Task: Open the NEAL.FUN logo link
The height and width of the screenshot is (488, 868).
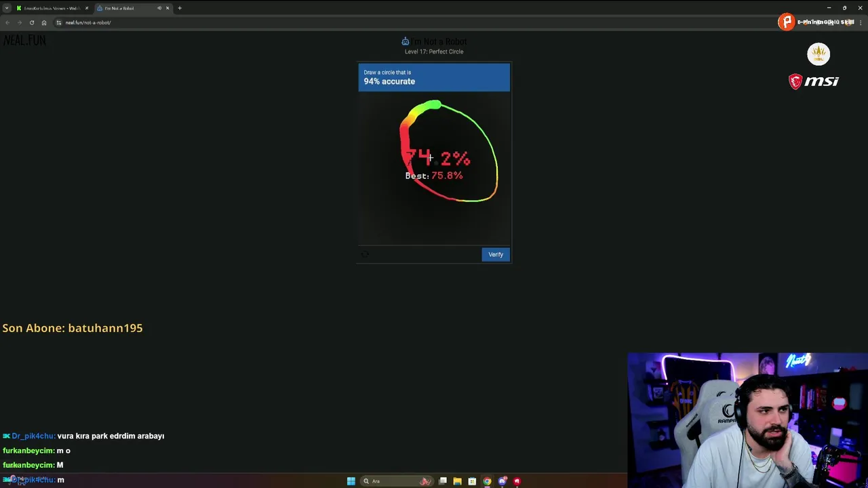Action: tap(24, 41)
